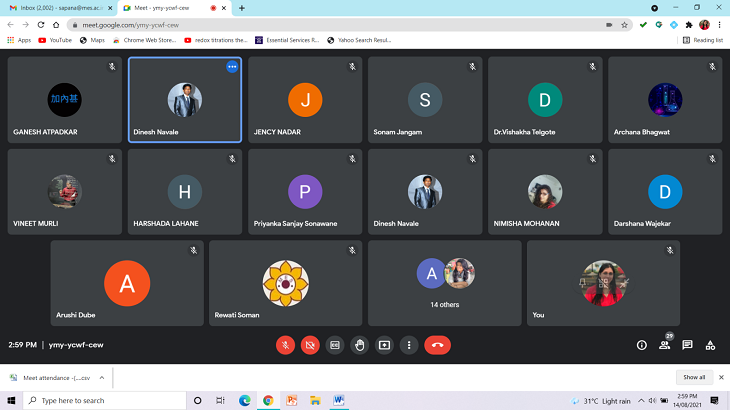The width and height of the screenshot is (730, 410).
Task: Turn on the camera button
Action: click(310, 345)
